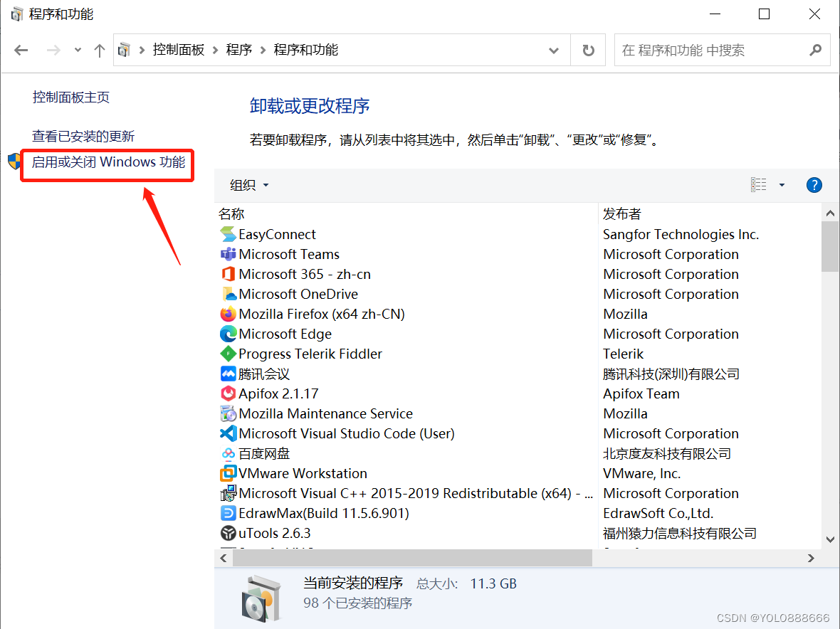
Task: Click the VMware, Inc. publisher cell
Action: point(642,473)
